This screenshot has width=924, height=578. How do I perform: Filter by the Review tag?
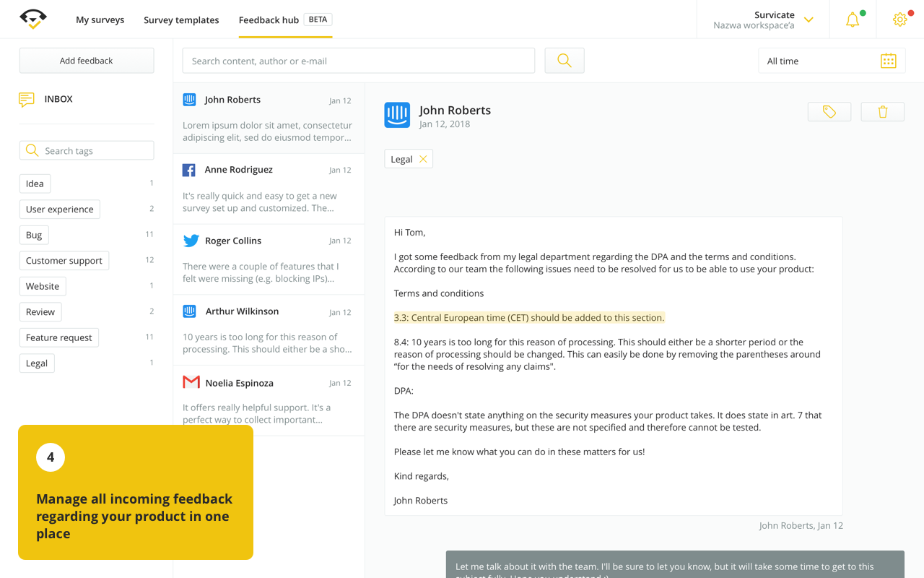[x=40, y=311]
